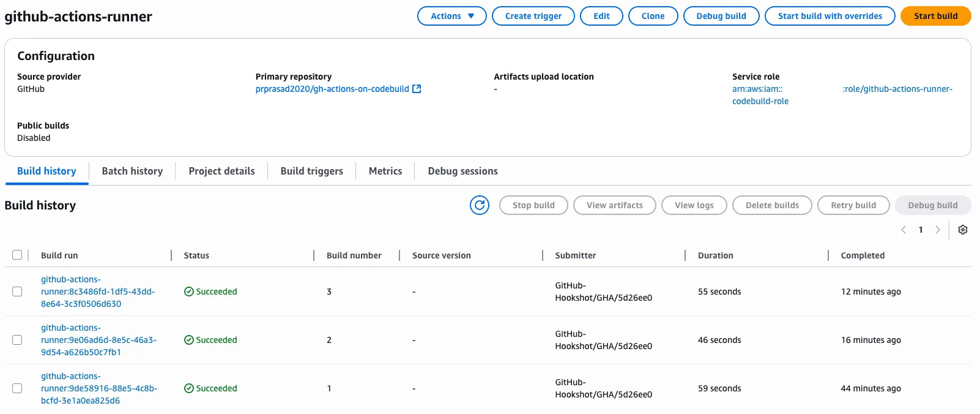Click Stop build button

[533, 205]
